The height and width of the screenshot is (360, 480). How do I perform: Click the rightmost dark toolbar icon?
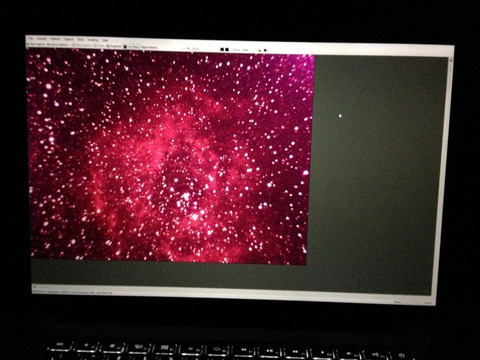[x=265, y=50]
